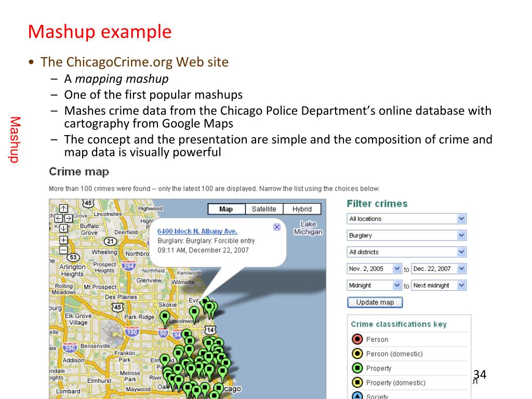Viewport: 532px width, 399px height.
Task: Click the Glenview map label
Action: tap(149, 281)
